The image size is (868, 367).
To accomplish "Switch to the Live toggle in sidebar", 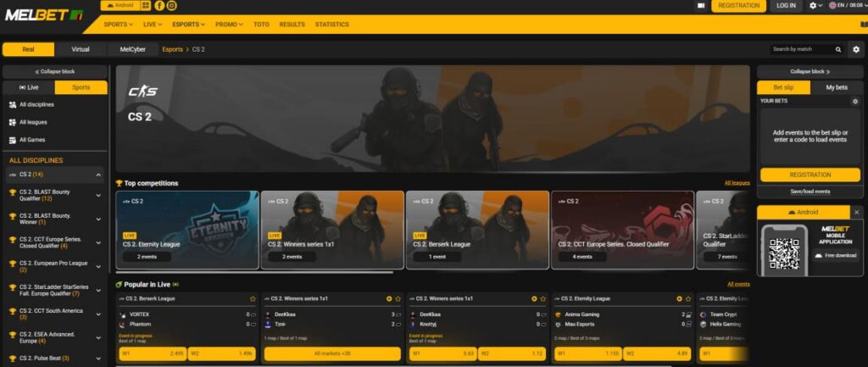I will (29, 87).
